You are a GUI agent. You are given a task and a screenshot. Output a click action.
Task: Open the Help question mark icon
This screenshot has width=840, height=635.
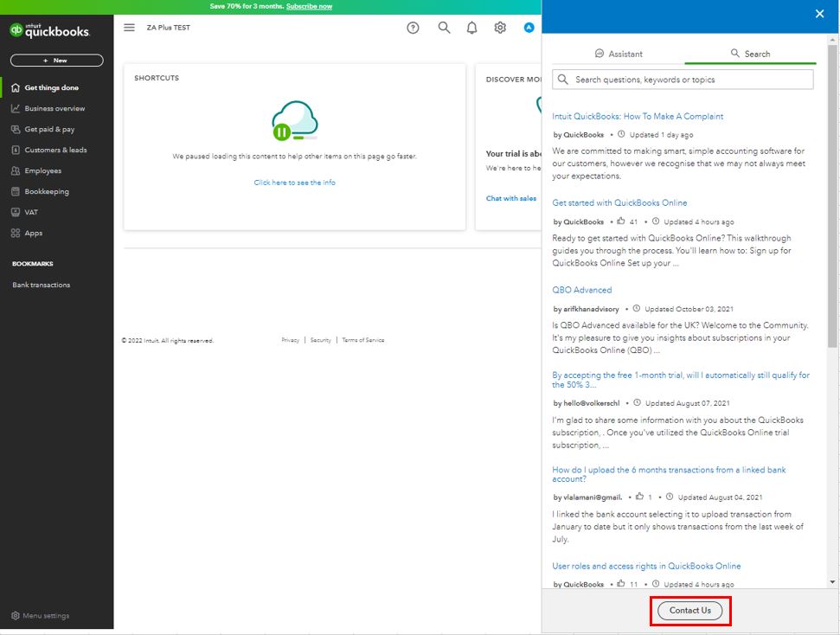(x=413, y=28)
